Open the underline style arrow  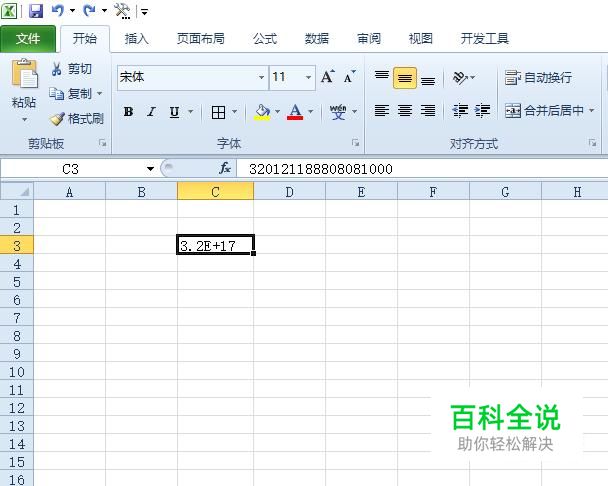click(190, 112)
